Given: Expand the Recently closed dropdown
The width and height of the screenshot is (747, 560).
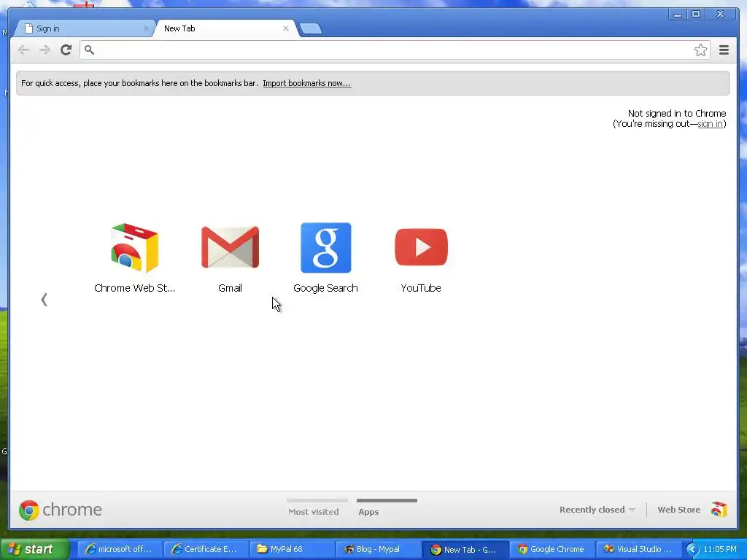Looking at the screenshot, I should 597,510.
